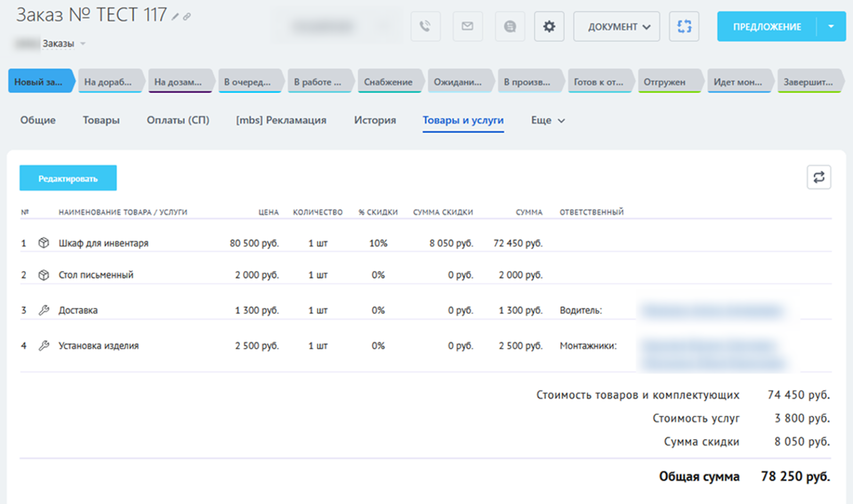Viewport: 853px width, 504px height.
Task: Click the link icon beside order title
Action: [x=187, y=17]
